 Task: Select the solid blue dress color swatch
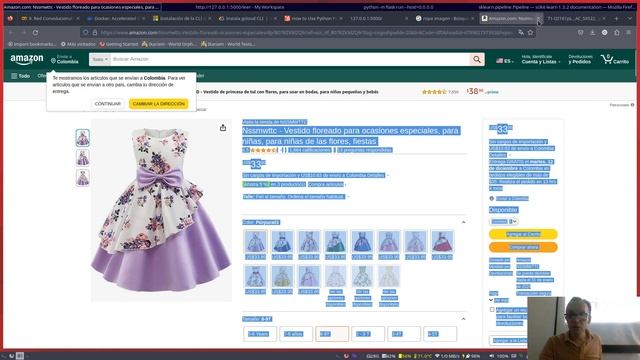click(x=362, y=241)
